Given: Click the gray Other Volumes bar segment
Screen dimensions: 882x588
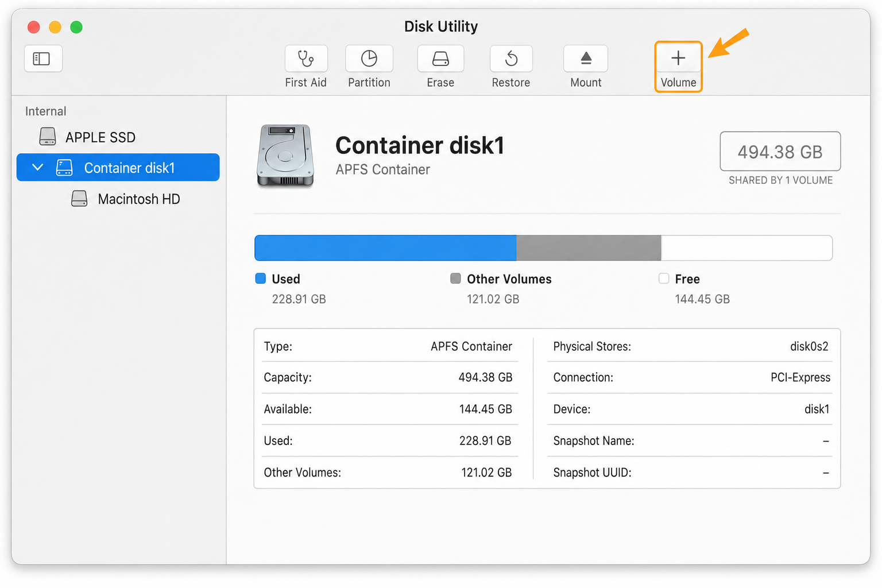Looking at the screenshot, I should pos(589,248).
